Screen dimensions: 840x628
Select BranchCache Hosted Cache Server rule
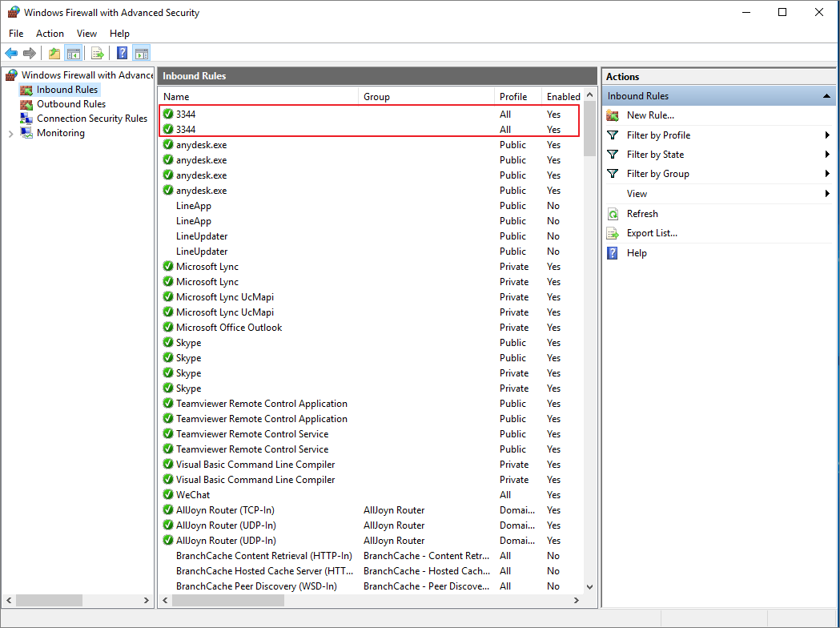371,571
